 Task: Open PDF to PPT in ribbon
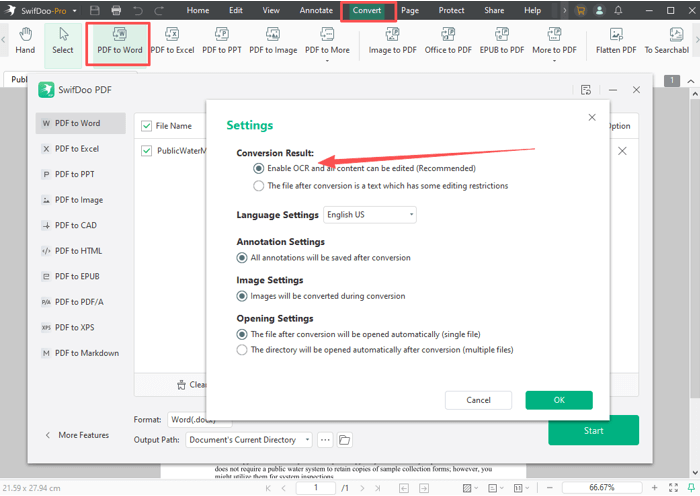222,41
